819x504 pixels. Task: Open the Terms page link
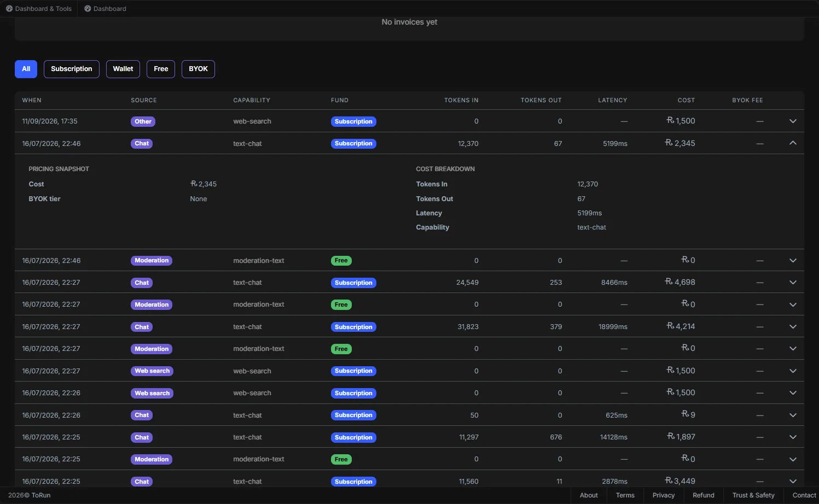tap(625, 495)
